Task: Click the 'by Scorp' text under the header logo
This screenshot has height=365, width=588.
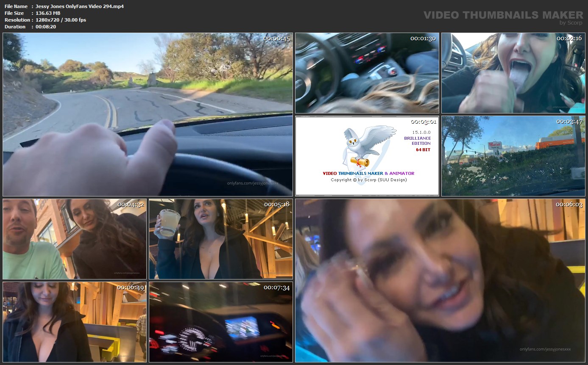Action: click(571, 23)
